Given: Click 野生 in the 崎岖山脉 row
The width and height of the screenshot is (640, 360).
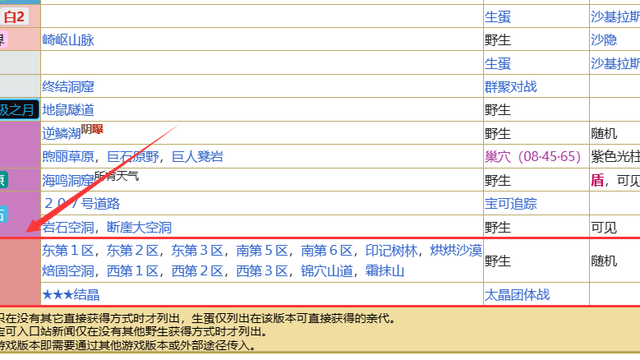Looking at the screenshot, I should click(498, 40).
